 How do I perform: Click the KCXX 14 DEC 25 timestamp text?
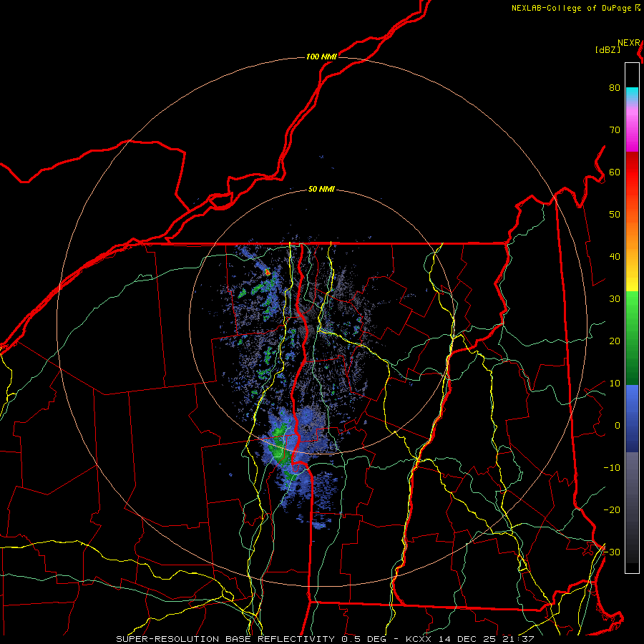[x=470, y=639]
